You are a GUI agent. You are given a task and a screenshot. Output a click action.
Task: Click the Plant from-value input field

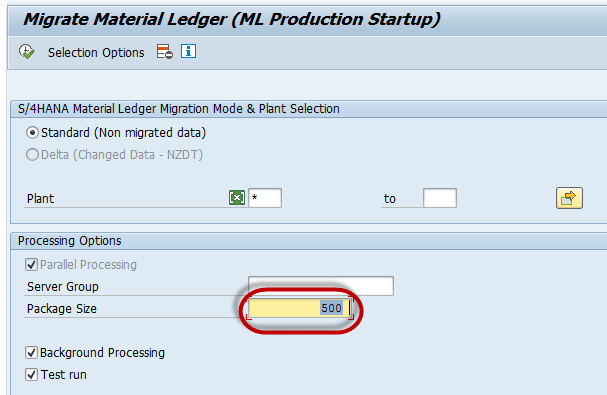265,198
